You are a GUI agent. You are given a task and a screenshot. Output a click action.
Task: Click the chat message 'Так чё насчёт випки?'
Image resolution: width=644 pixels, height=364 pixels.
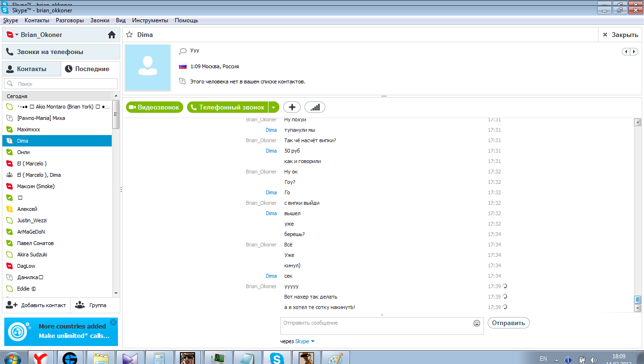pyautogui.click(x=310, y=140)
